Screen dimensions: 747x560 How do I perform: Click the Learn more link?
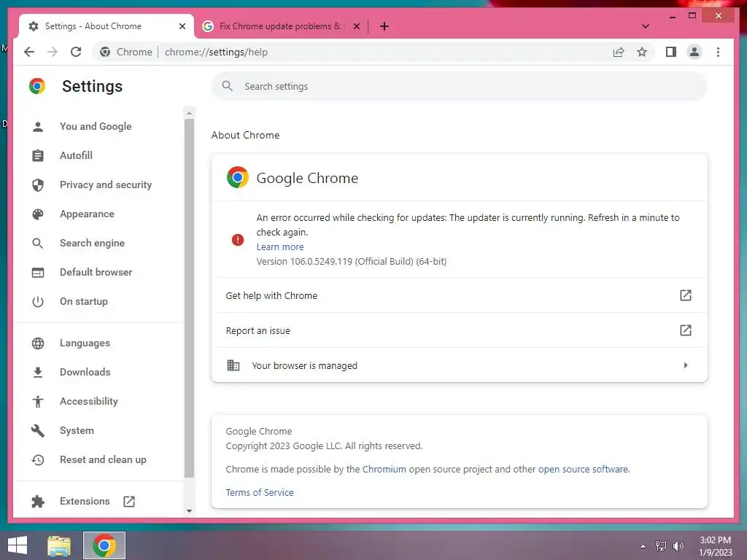280,246
